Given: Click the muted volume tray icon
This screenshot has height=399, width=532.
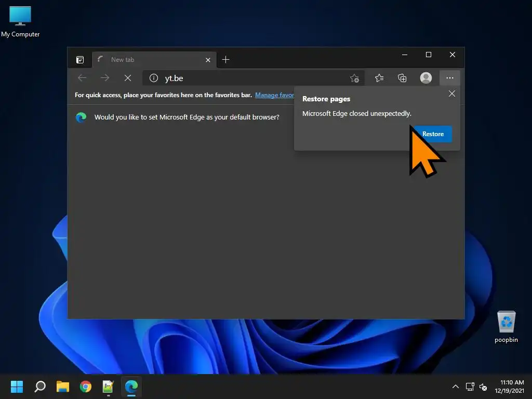Looking at the screenshot, I should pos(483,387).
